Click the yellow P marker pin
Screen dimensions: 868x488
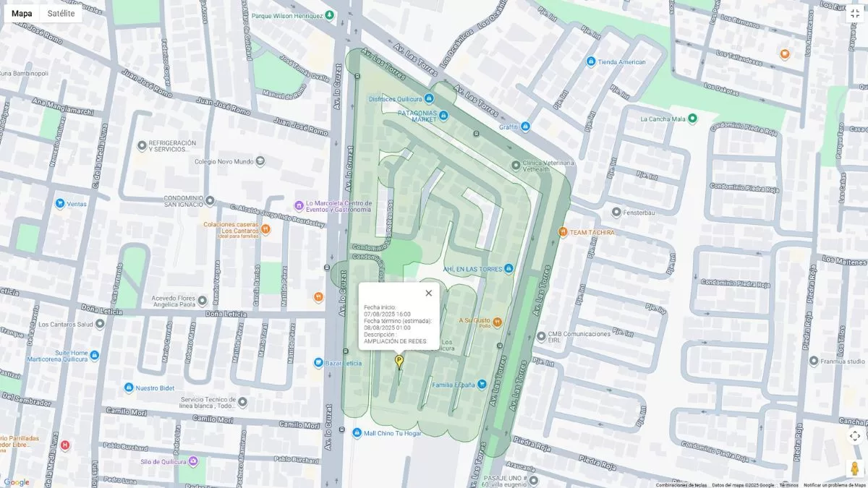pyautogui.click(x=399, y=361)
